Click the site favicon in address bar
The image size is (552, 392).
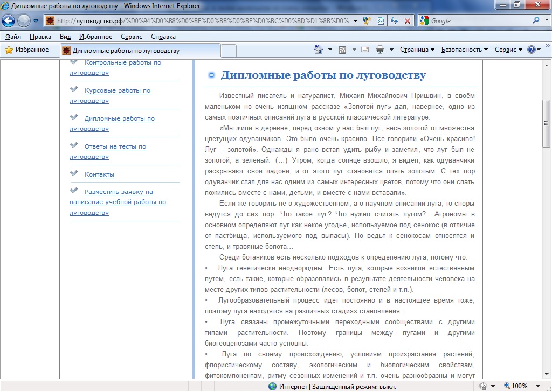point(50,21)
